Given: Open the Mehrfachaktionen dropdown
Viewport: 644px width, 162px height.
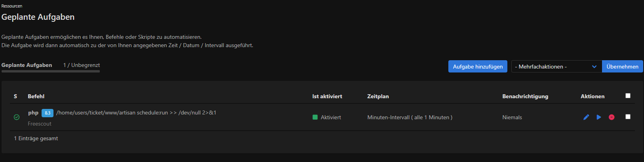Looking at the screenshot, I should (x=556, y=67).
